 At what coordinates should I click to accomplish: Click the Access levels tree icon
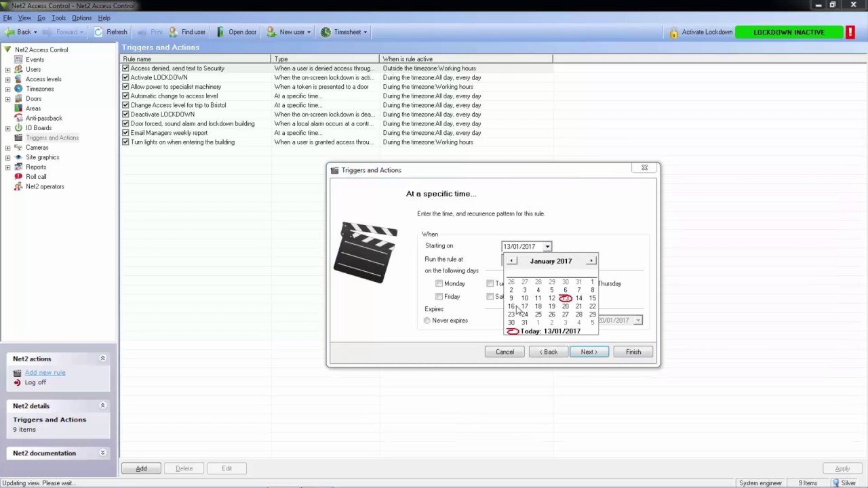pyautogui.click(x=18, y=79)
